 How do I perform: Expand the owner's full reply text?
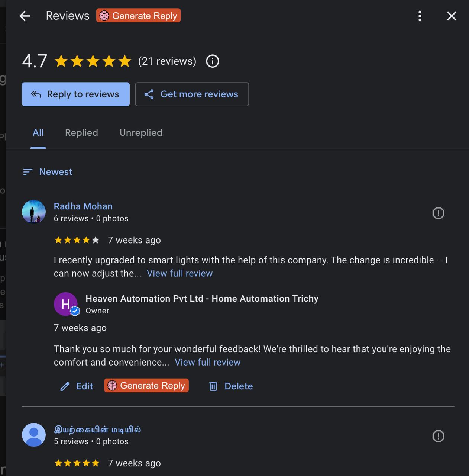click(x=207, y=362)
